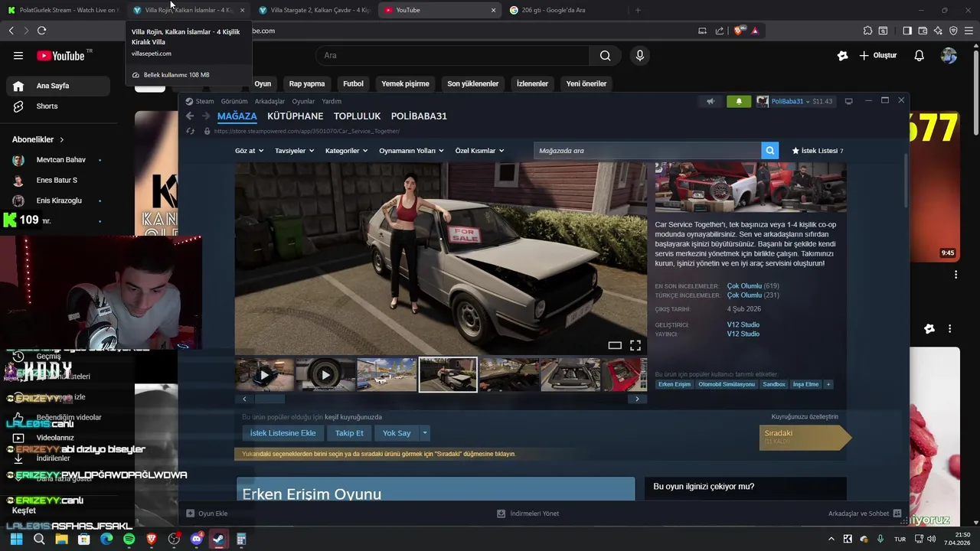
Task: Expand the 'Kategoriler' dropdown menu
Action: pyautogui.click(x=346, y=151)
